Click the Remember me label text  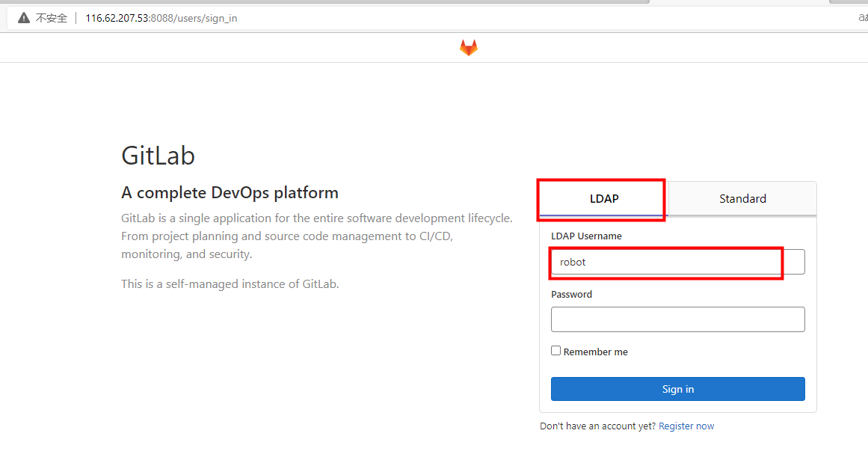(596, 352)
